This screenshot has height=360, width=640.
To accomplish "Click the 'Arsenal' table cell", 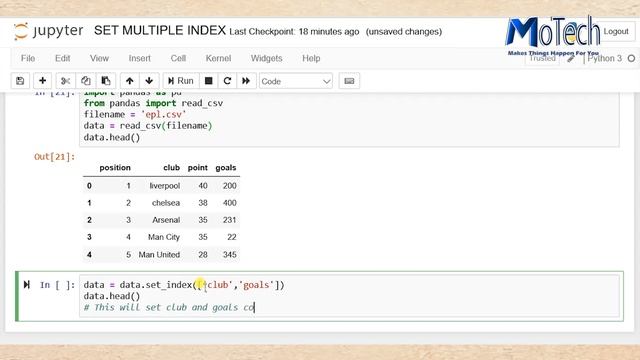I will [166, 220].
